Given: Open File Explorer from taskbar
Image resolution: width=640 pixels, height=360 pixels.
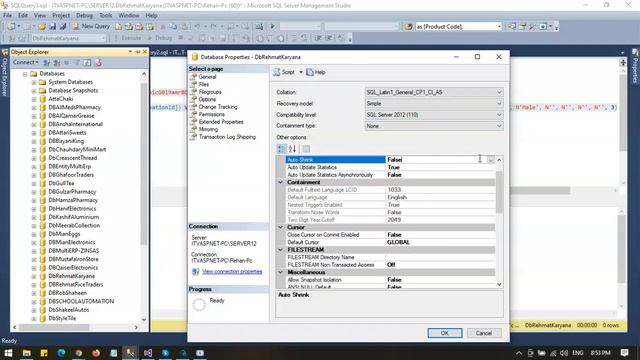Looking at the screenshot, I should pyautogui.click(x=27, y=353).
